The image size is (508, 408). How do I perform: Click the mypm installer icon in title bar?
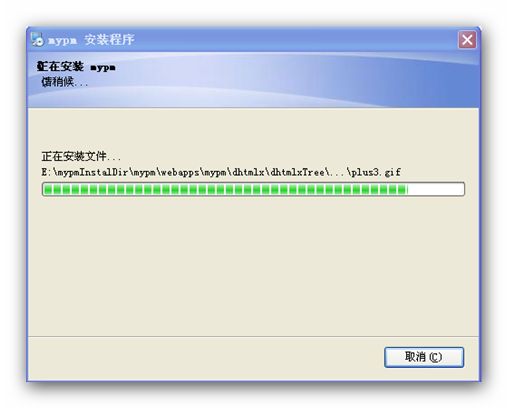click(x=37, y=39)
